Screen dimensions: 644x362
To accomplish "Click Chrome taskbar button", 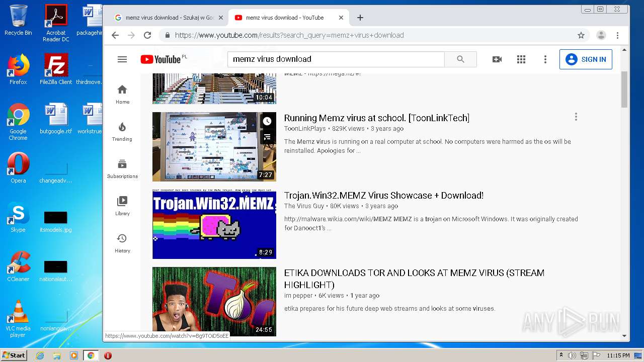I will [x=91, y=355].
